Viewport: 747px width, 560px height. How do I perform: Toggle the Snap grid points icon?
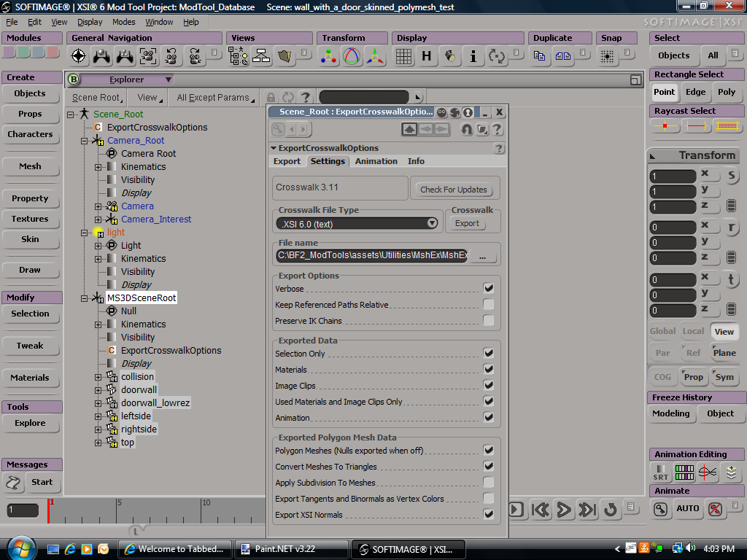607,57
